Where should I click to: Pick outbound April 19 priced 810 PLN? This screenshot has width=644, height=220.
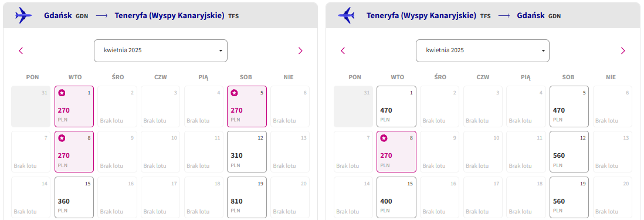click(247, 197)
